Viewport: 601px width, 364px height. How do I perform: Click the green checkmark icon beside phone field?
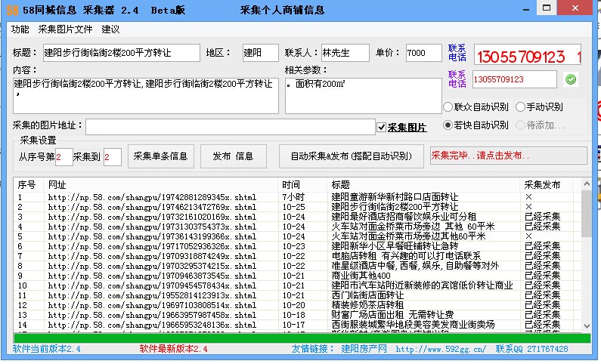[x=571, y=79]
